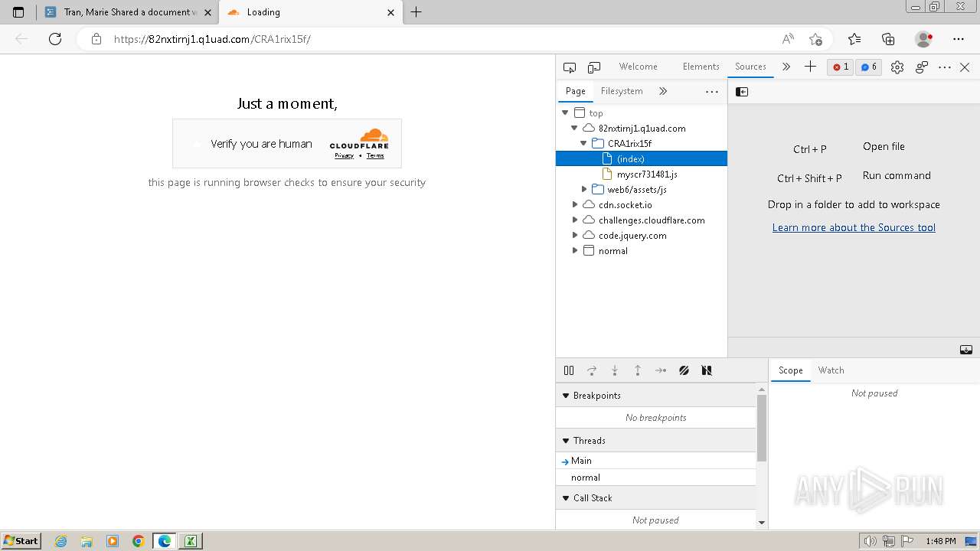
Task: Toggle pause on exceptions icon
Action: click(707, 370)
